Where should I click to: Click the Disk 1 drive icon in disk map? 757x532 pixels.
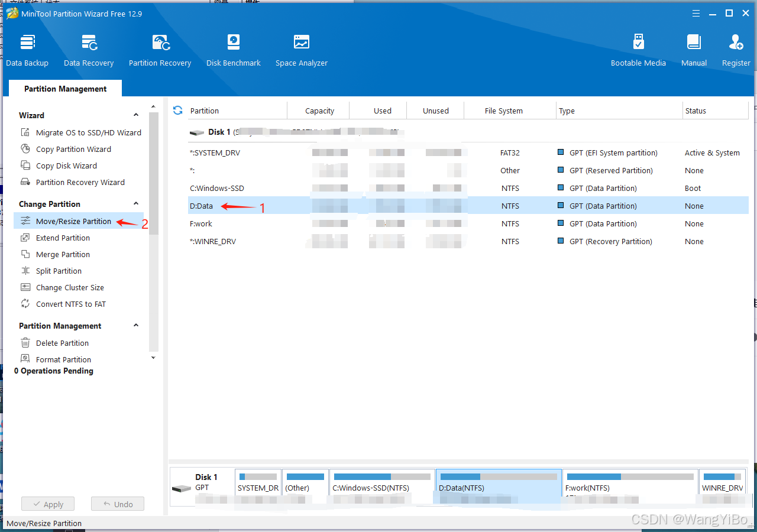pyautogui.click(x=182, y=488)
